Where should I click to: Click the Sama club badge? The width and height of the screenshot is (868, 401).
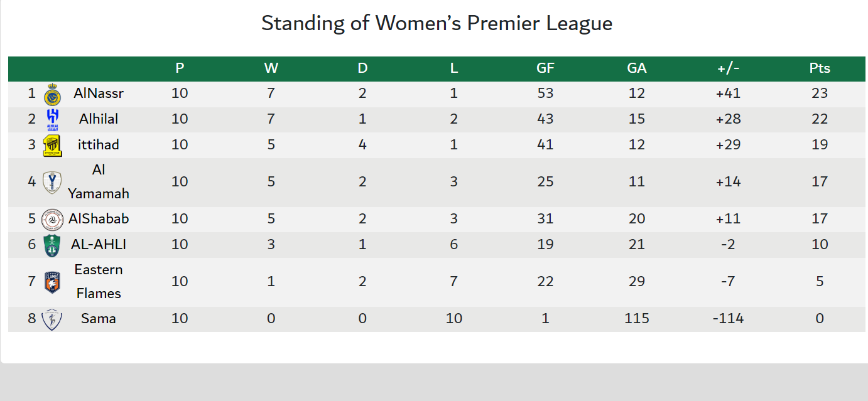click(52, 319)
